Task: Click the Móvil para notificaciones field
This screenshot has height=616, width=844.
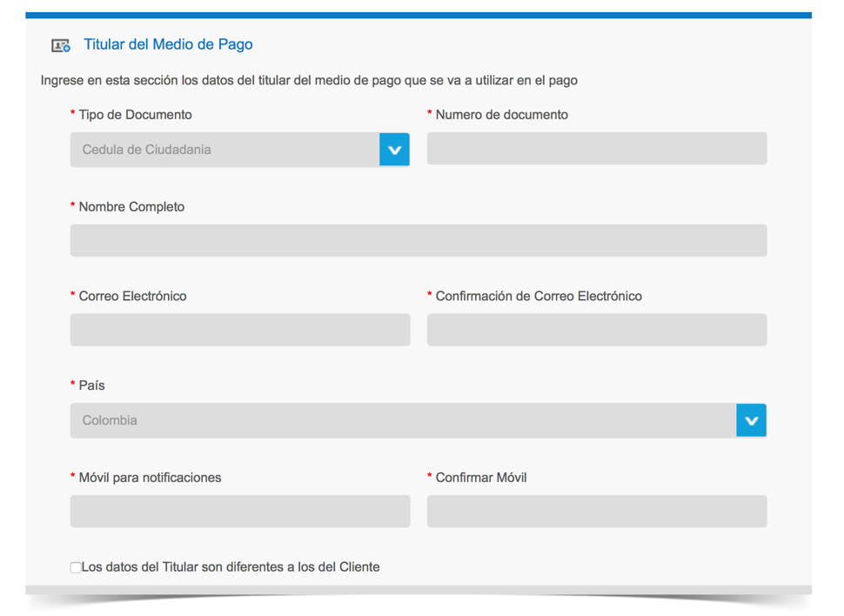Action: [240, 511]
